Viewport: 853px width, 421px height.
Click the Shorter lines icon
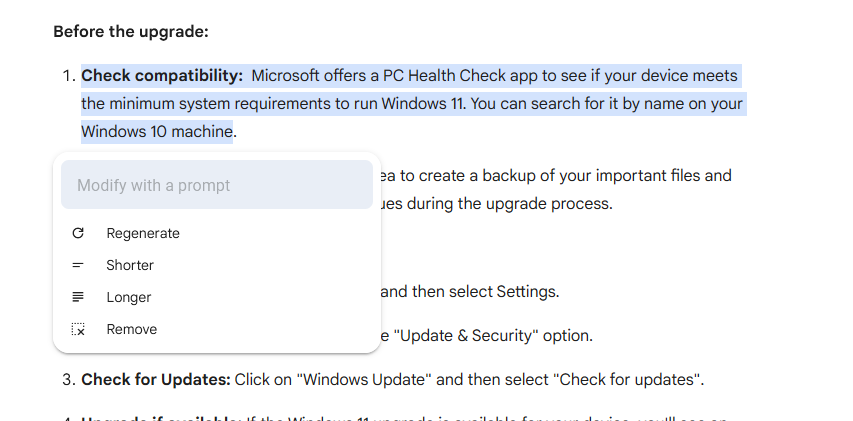[x=78, y=265]
